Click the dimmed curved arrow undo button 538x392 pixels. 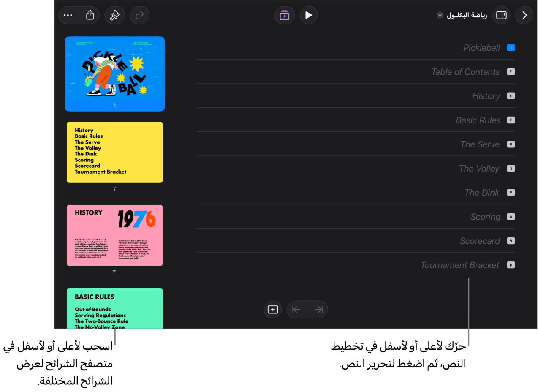pos(140,15)
